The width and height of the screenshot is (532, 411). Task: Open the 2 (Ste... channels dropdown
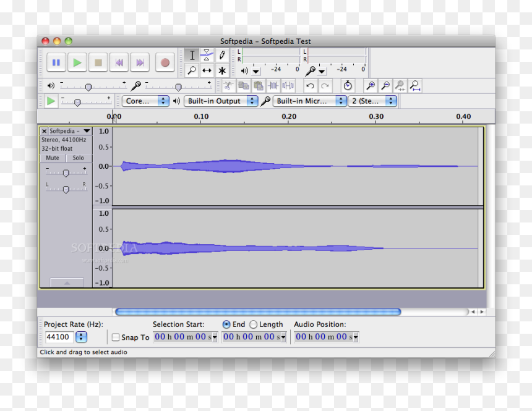click(372, 101)
